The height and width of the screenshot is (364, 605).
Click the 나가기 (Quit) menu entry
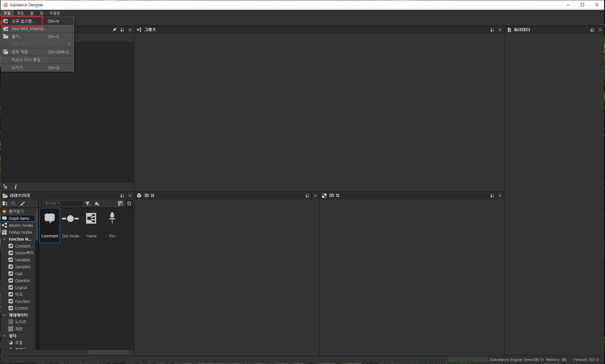click(17, 68)
